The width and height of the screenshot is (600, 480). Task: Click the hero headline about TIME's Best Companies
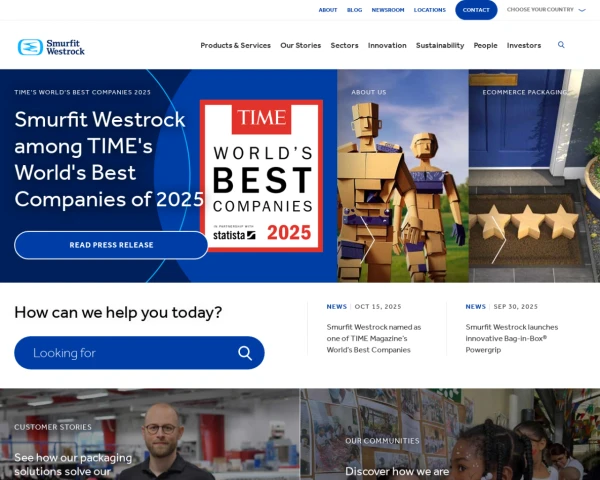tap(109, 159)
